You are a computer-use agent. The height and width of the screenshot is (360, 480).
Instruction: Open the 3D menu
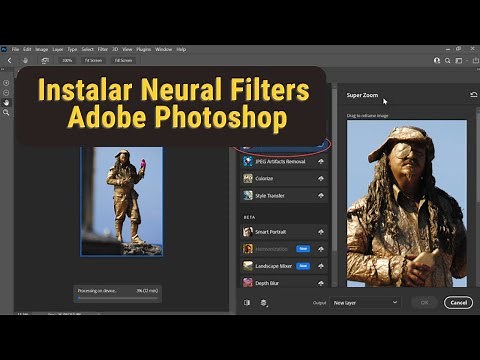click(x=115, y=49)
